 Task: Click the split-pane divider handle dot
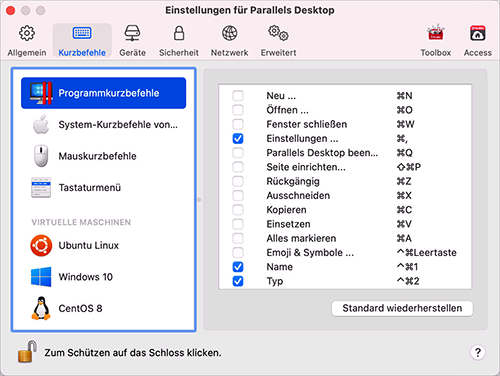199,200
